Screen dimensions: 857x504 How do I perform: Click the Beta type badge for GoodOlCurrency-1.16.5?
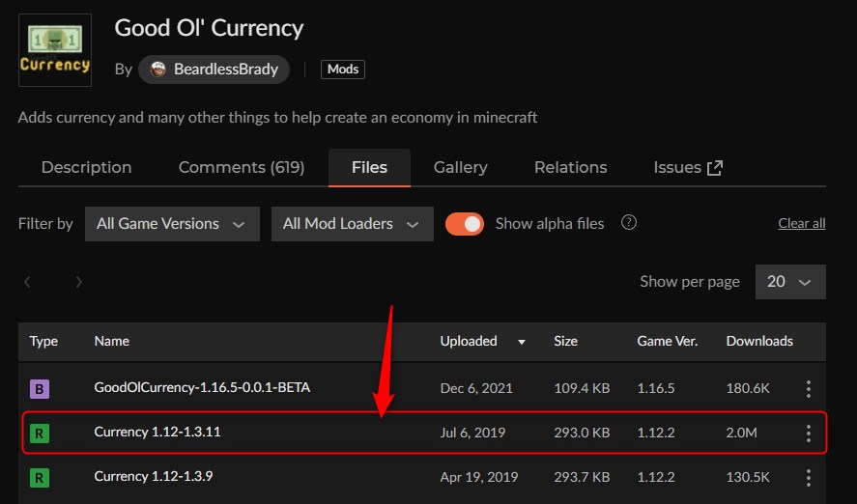coord(40,389)
